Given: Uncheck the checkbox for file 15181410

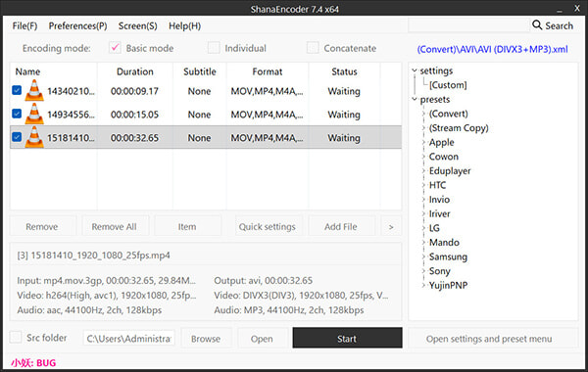Looking at the screenshot, I should (17, 137).
